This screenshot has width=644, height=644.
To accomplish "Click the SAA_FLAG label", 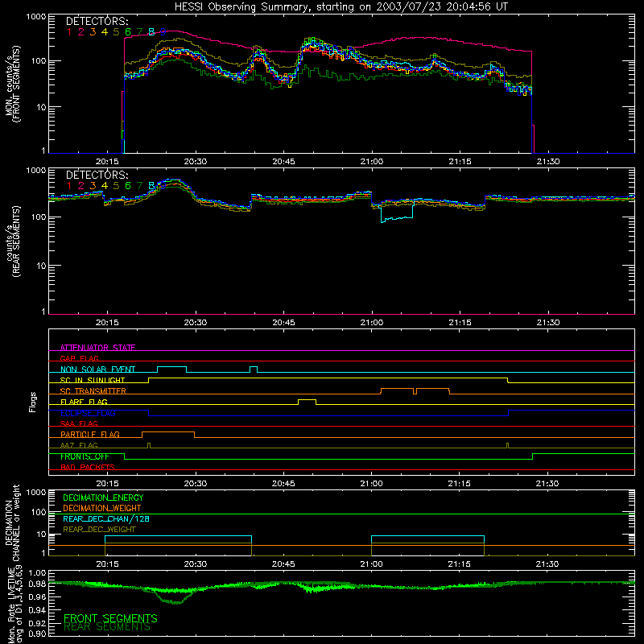I will pyautogui.click(x=79, y=423).
